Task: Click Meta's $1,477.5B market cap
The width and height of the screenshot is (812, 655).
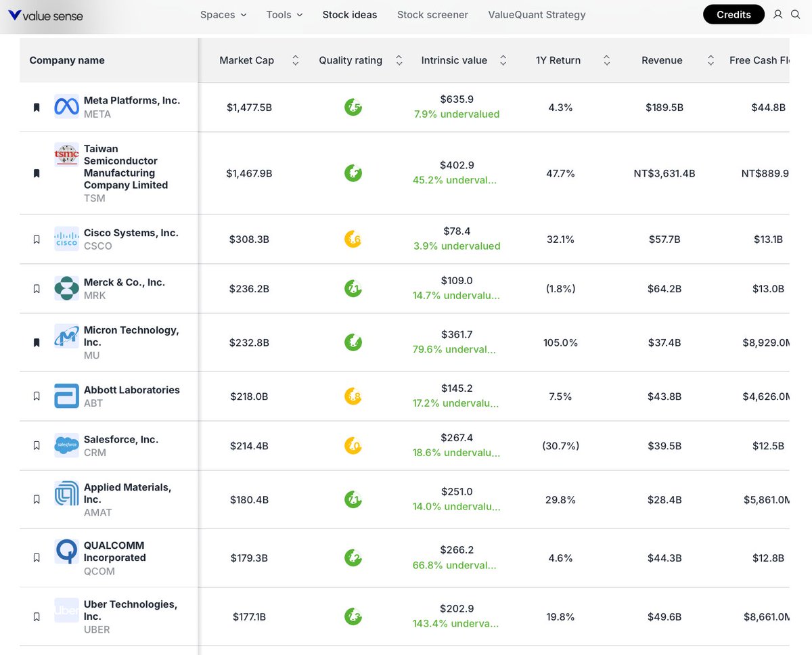Action: (249, 107)
